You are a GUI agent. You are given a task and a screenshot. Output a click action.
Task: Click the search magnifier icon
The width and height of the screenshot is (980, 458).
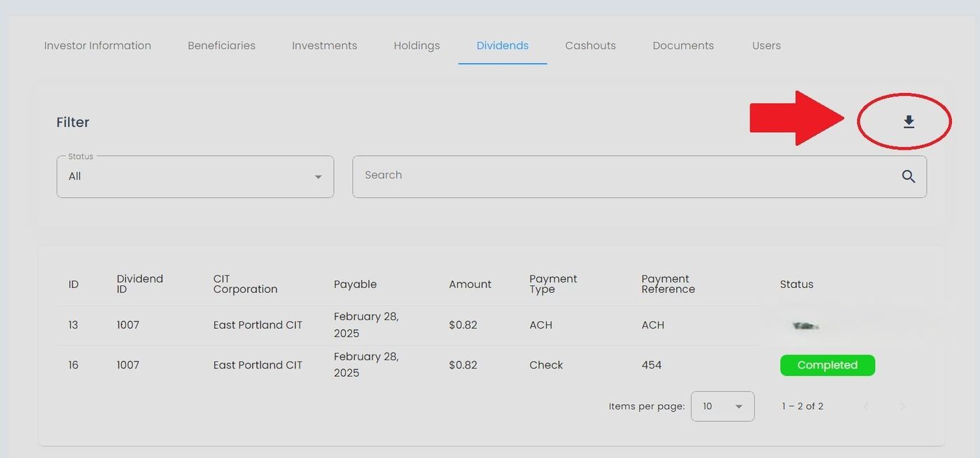click(908, 177)
